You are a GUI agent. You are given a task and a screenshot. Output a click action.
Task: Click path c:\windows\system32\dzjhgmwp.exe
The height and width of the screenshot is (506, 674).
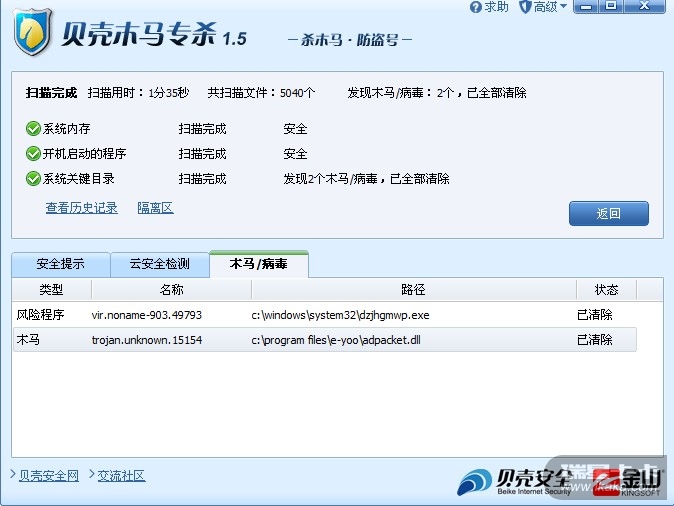340,315
